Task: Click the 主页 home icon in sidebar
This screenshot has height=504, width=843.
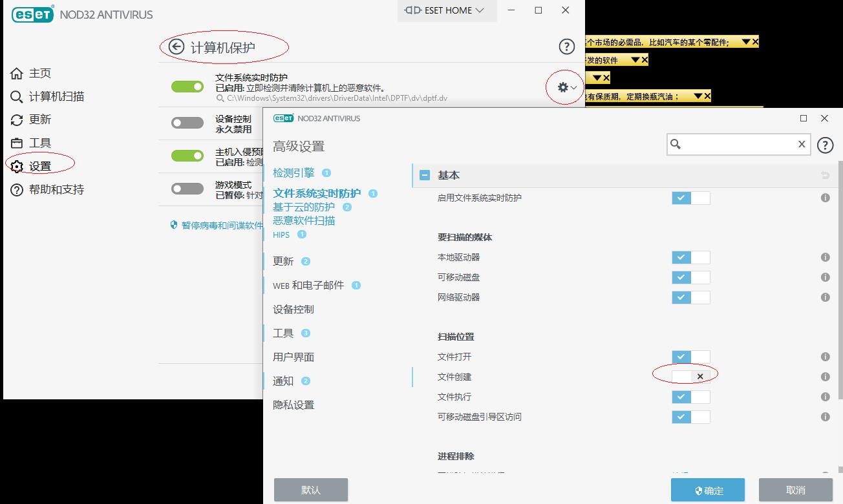Action: coord(17,73)
